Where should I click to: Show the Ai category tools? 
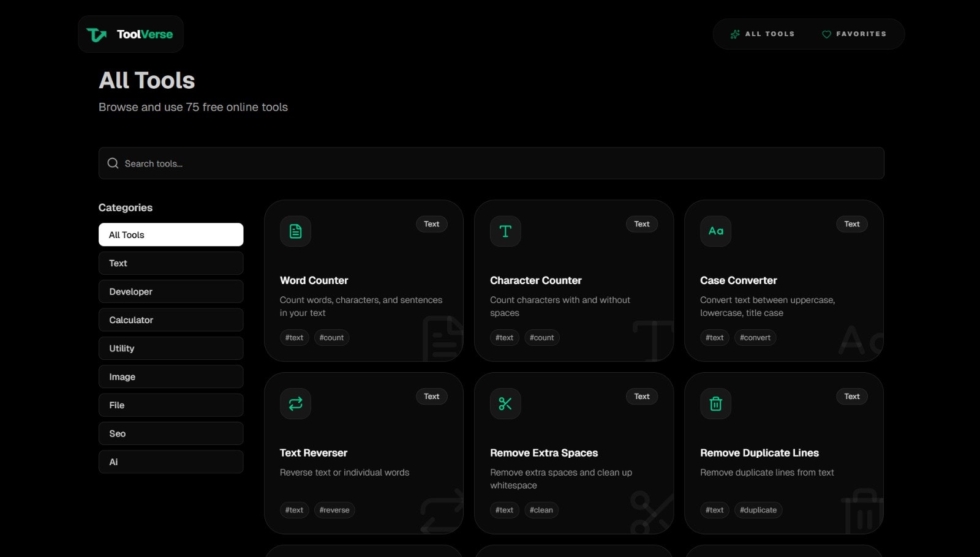click(171, 462)
